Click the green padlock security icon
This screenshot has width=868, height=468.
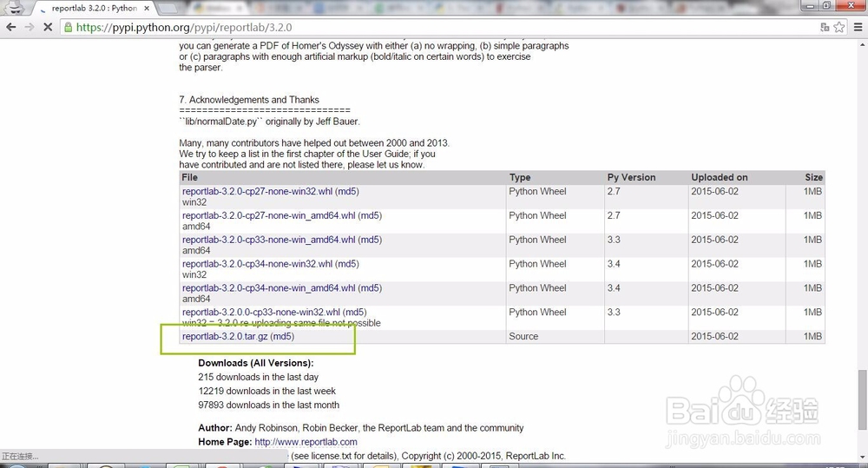(x=68, y=27)
